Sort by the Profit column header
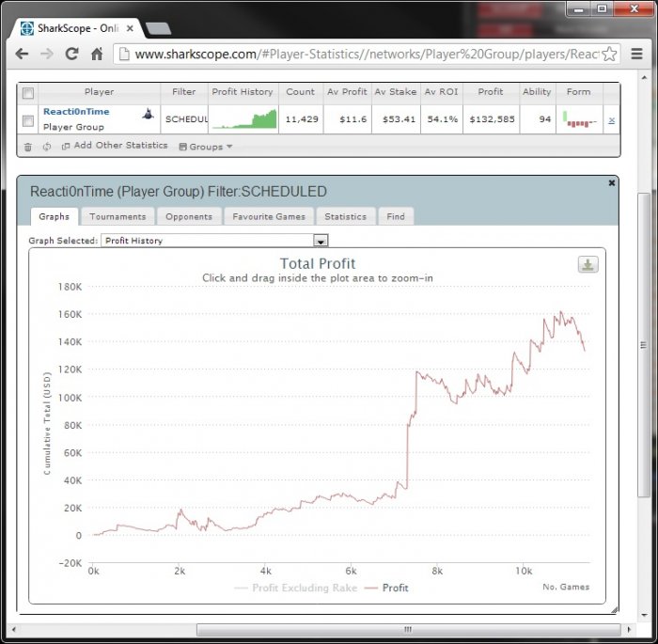The image size is (658, 644). [491, 92]
